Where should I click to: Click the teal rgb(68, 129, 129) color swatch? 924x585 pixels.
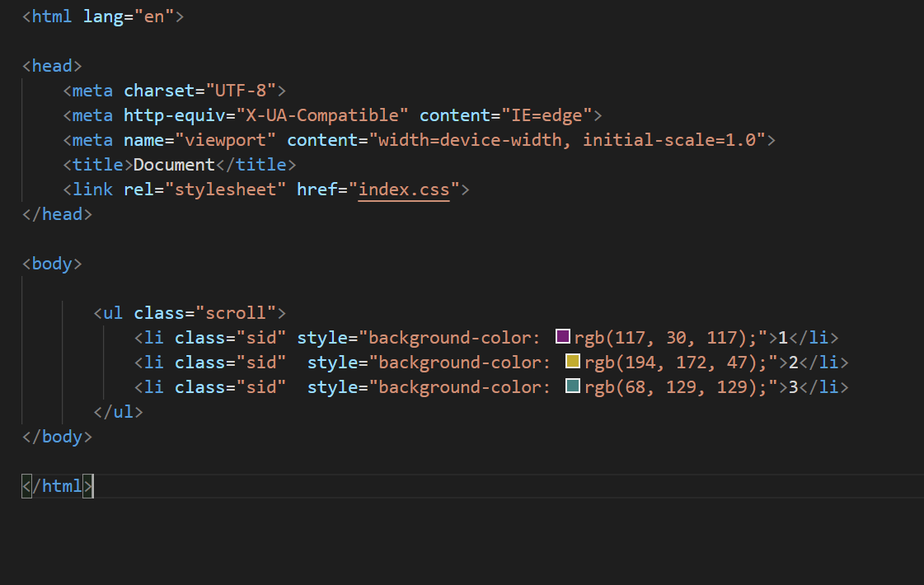[x=573, y=386]
